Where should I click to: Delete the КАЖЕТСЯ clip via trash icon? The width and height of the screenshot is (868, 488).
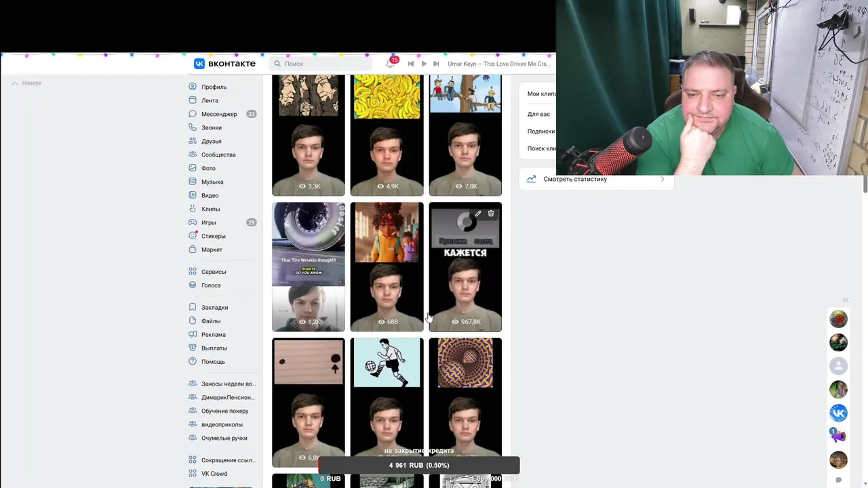(x=491, y=213)
